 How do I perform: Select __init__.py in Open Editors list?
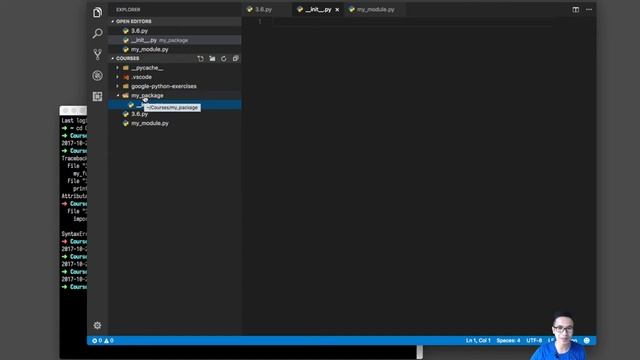[175, 40]
